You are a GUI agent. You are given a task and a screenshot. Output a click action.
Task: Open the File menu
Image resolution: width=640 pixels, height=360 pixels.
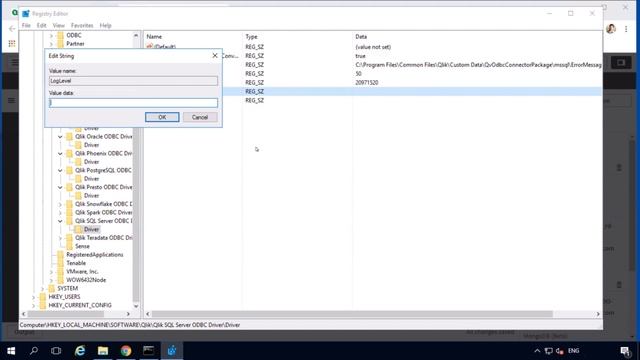(26, 25)
